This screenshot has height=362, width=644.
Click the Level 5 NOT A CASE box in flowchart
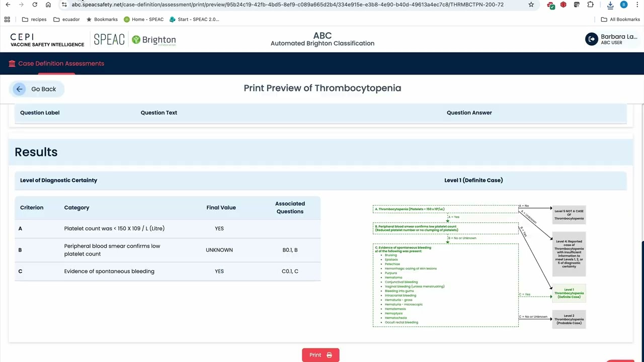(569, 215)
